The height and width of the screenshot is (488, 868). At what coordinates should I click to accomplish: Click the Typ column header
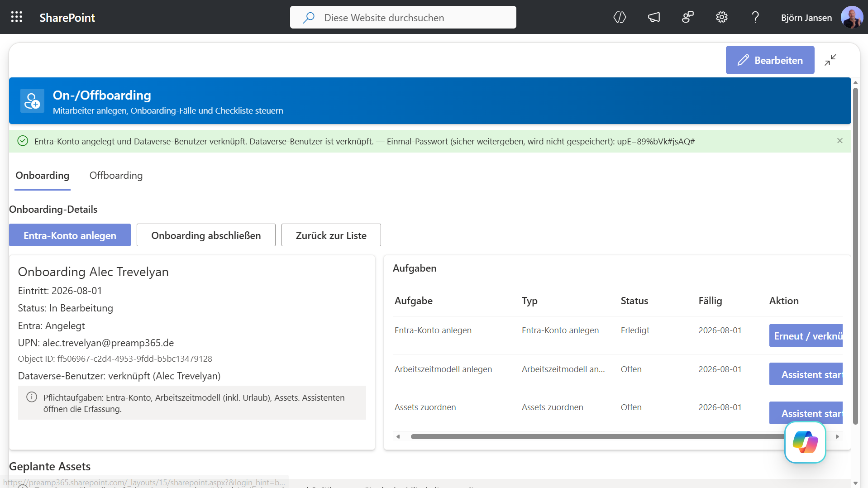pos(529,301)
